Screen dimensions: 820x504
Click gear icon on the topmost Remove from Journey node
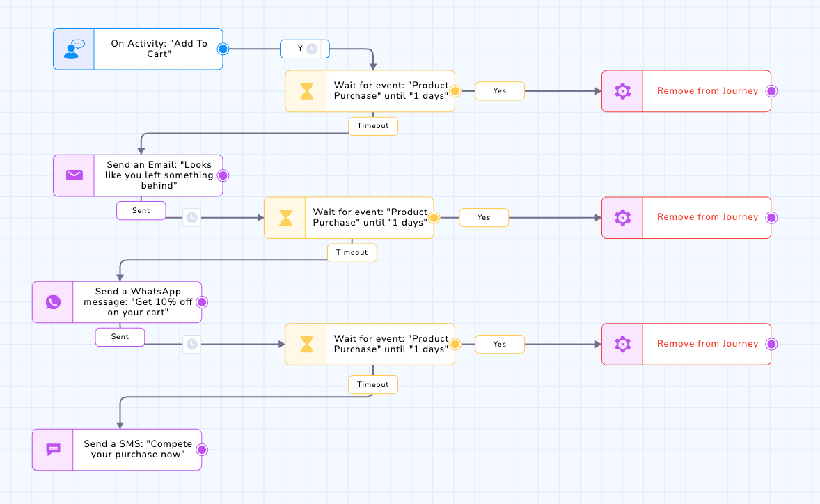[x=622, y=91]
